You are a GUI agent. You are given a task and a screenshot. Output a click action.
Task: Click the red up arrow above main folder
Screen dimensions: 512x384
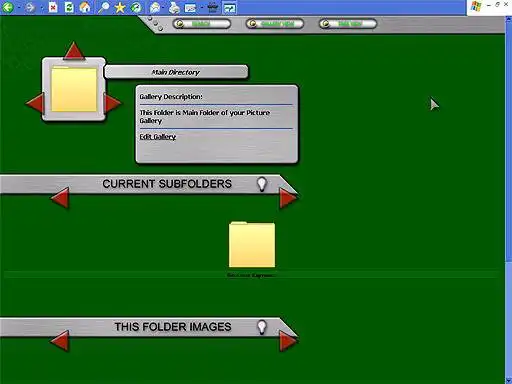pyautogui.click(x=74, y=51)
